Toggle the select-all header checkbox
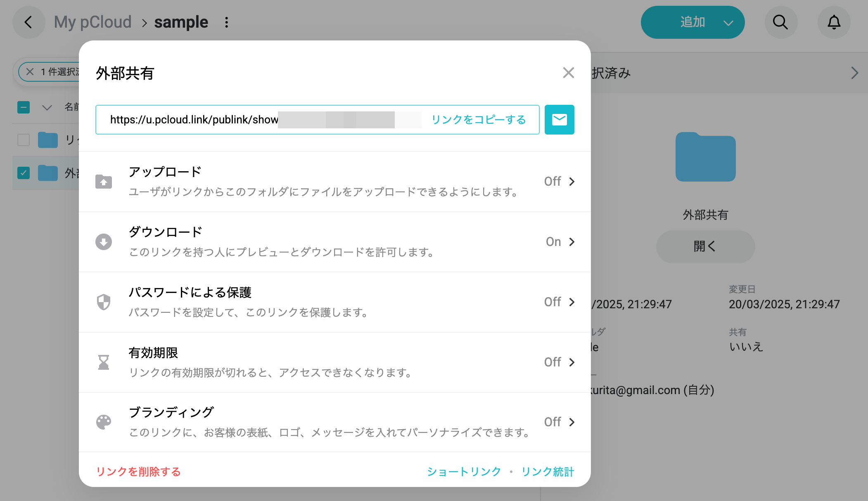 24,107
